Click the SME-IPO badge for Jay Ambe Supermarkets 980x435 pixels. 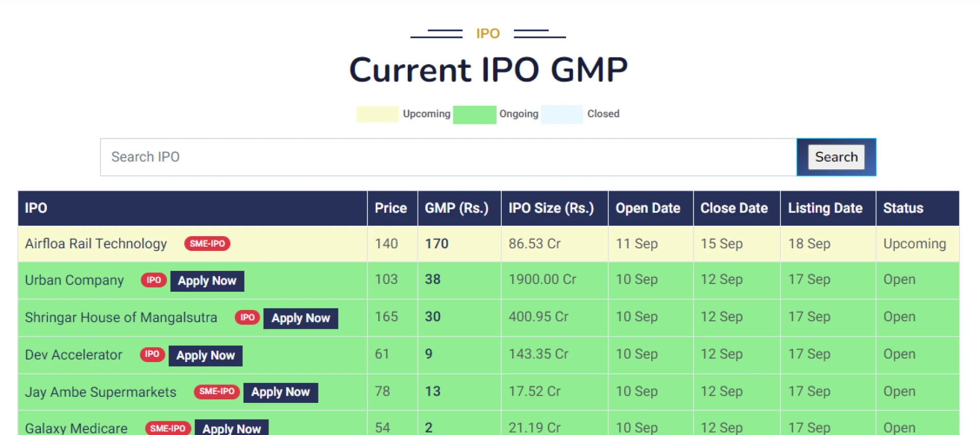(x=216, y=392)
